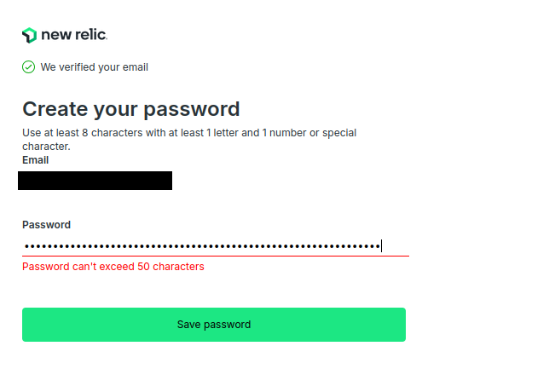The image size is (555, 392).
Task: Place cursor at start of masked password
Action: point(25,246)
